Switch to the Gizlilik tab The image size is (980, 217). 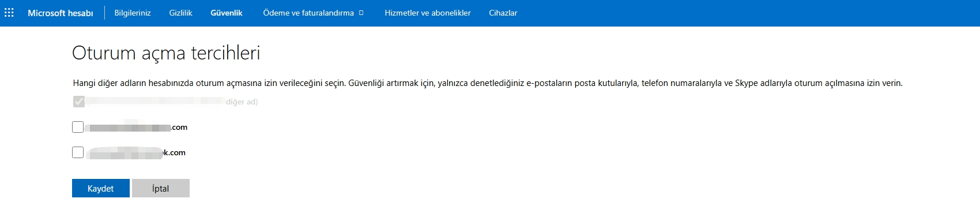pos(180,13)
